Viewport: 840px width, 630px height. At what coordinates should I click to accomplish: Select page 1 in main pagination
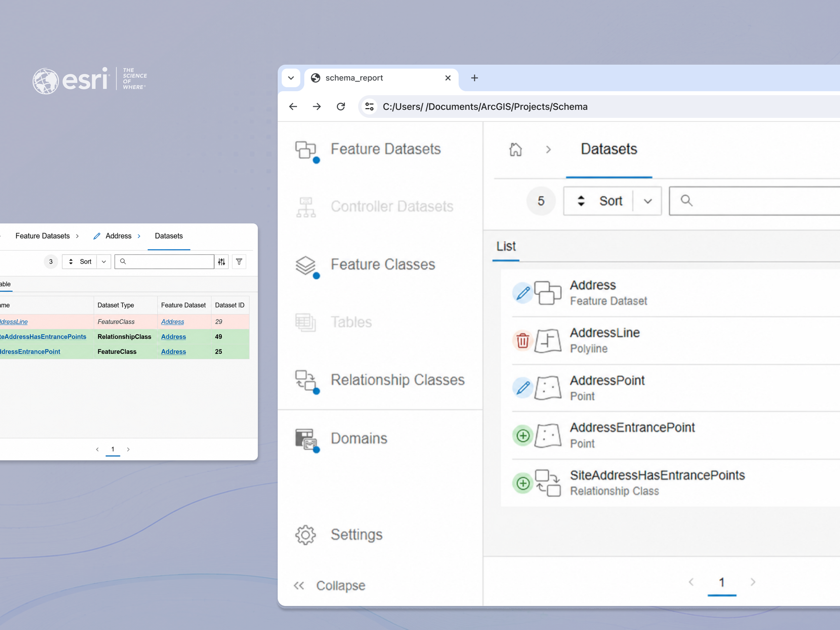(x=722, y=583)
